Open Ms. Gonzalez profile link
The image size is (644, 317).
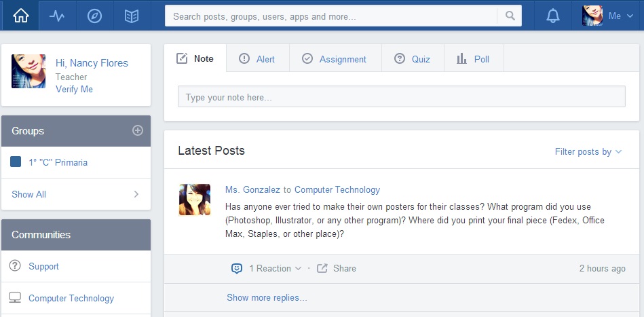252,189
